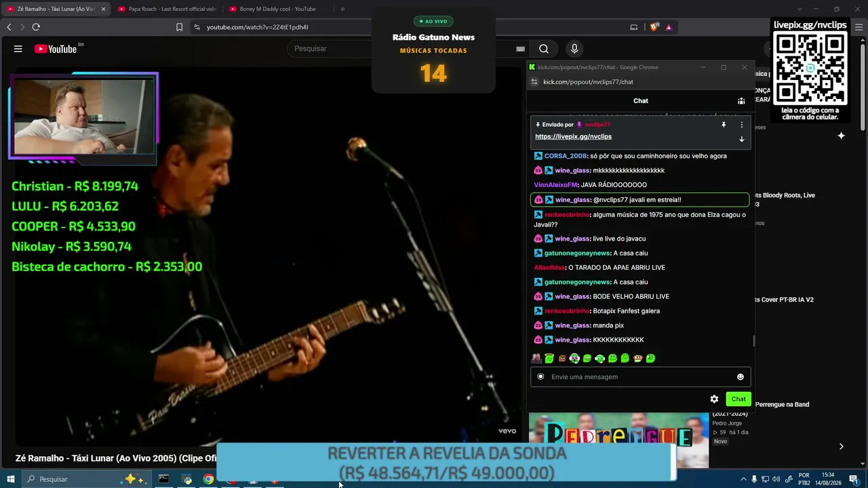Bookmark this page in the address bar

click(x=179, y=27)
